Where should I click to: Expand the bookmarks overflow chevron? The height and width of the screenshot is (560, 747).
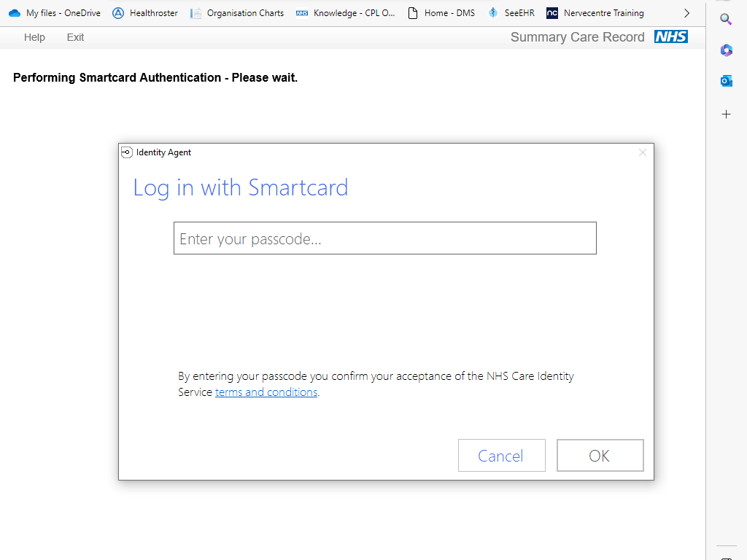pyautogui.click(x=686, y=13)
